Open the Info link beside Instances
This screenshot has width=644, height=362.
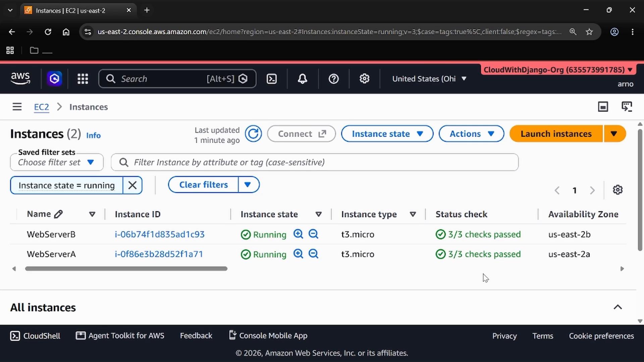click(x=93, y=135)
